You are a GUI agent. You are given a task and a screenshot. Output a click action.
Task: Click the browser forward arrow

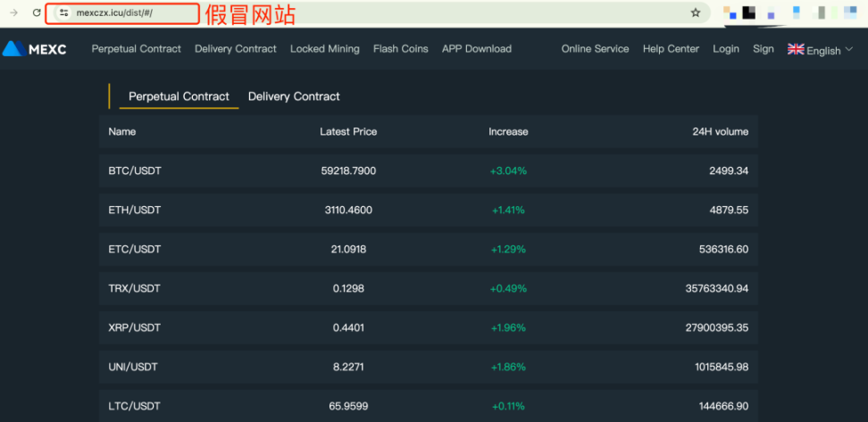point(13,12)
